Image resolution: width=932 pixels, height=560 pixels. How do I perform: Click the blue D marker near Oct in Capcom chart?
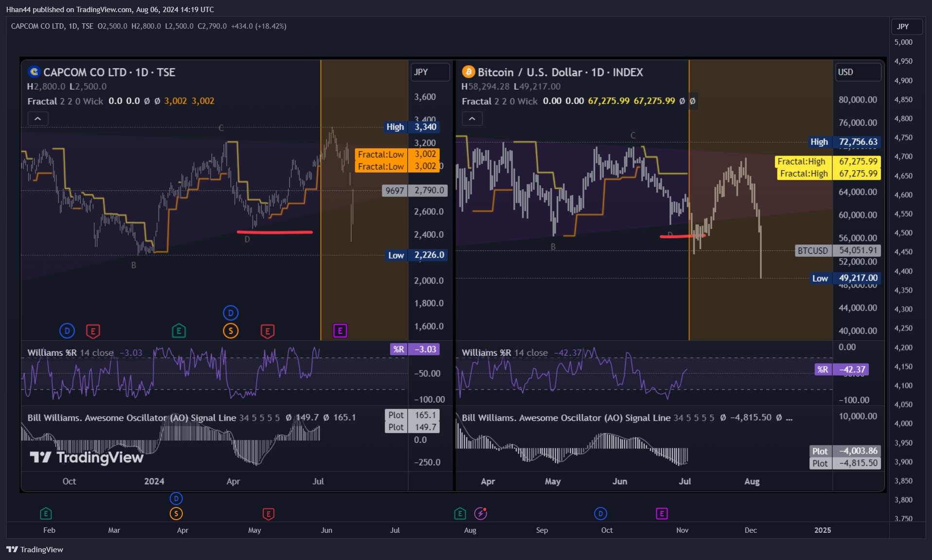click(x=67, y=331)
